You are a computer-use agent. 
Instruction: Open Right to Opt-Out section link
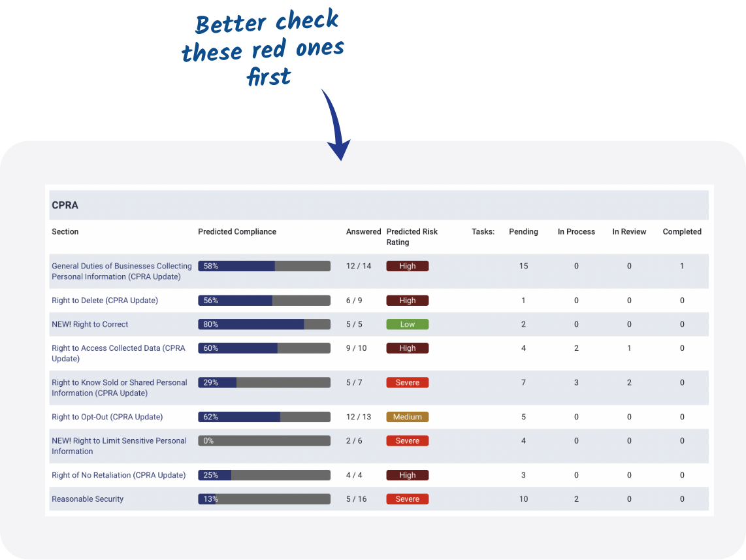[107, 417]
